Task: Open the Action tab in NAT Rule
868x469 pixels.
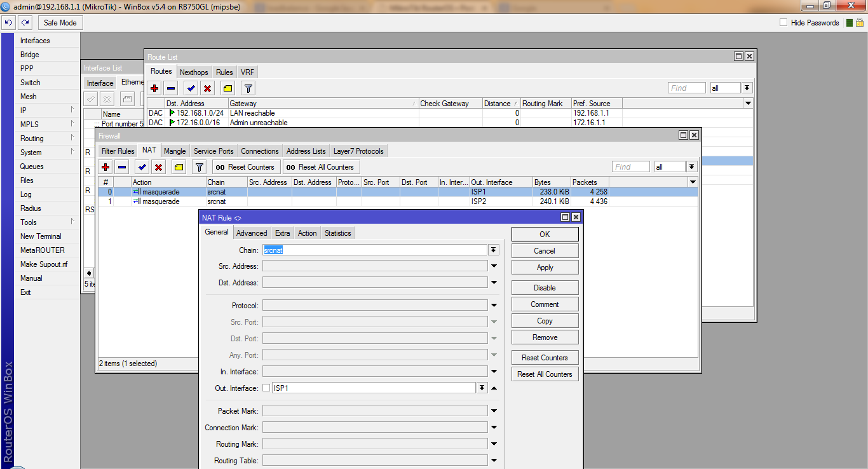Action: 308,233
